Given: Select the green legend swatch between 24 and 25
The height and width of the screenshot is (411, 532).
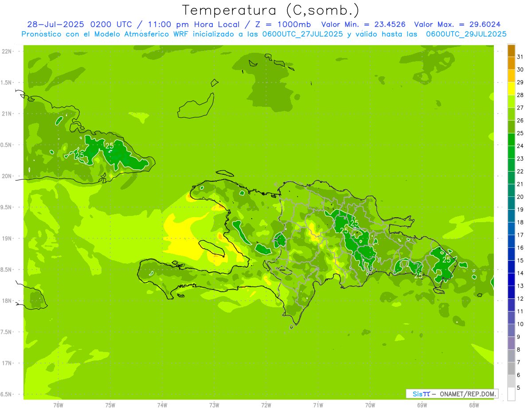Looking at the screenshot, I should pos(511,139).
